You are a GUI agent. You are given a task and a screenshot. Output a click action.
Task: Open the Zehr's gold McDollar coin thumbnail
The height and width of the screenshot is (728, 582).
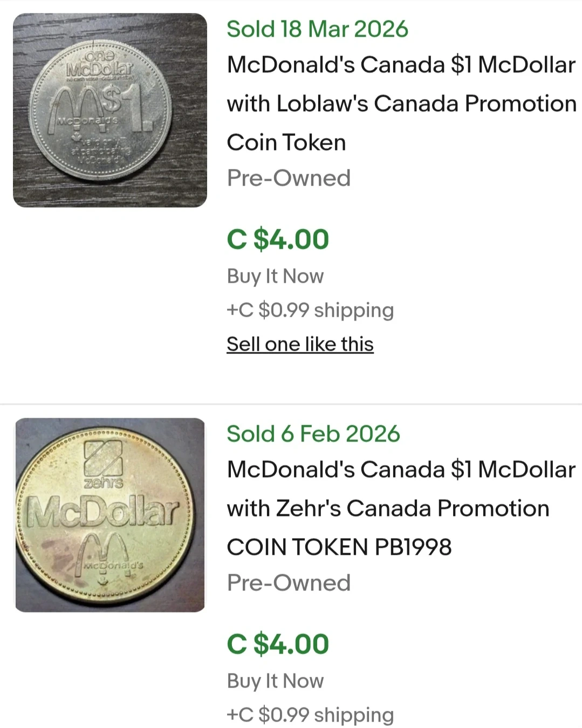109,515
